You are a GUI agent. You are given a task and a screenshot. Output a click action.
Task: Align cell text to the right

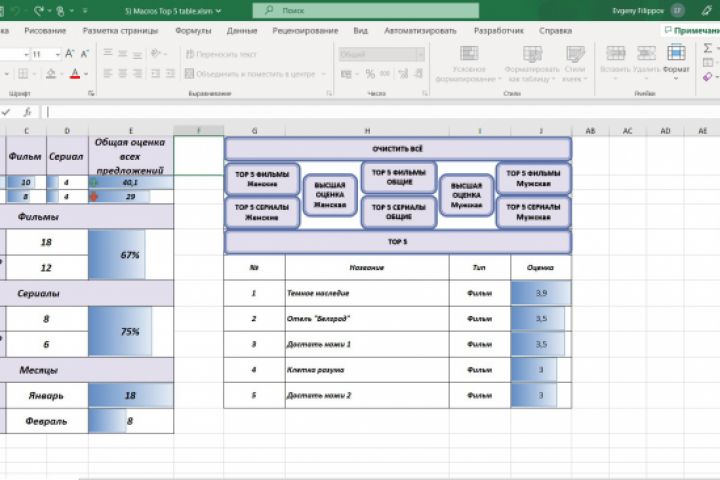point(137,73)
